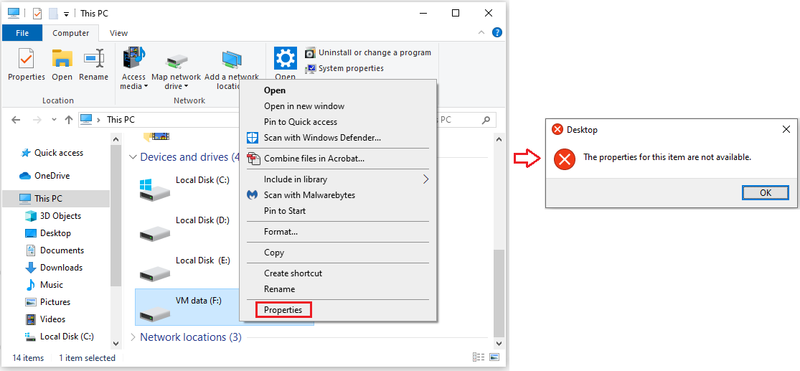Image resolution: width=800 pixels, height=371 pixels.
Task: Click navigation pane scroll down arrow
Action: point(115,343)
